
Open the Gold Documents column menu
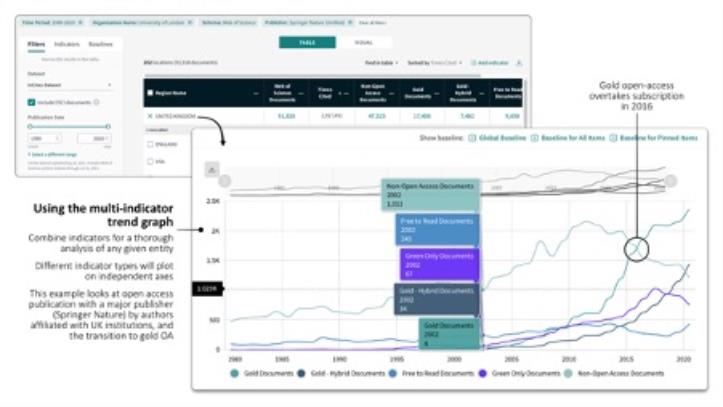pos(436,93)
